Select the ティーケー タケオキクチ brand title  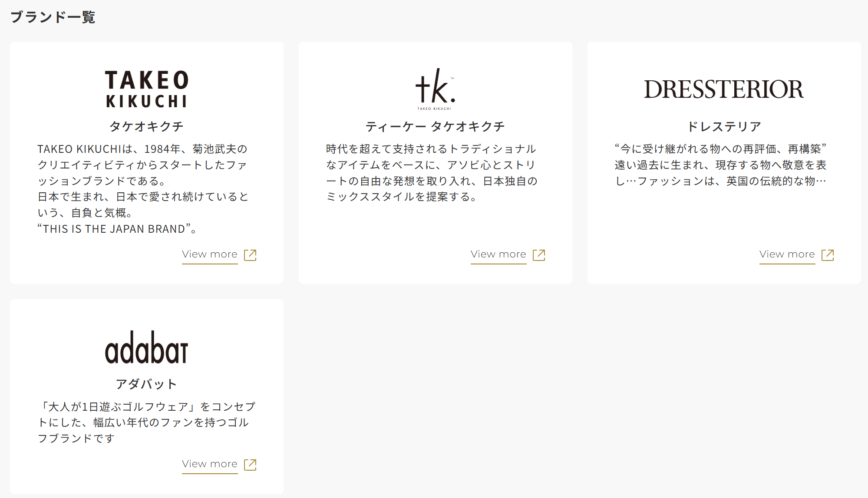click(435, 126)
